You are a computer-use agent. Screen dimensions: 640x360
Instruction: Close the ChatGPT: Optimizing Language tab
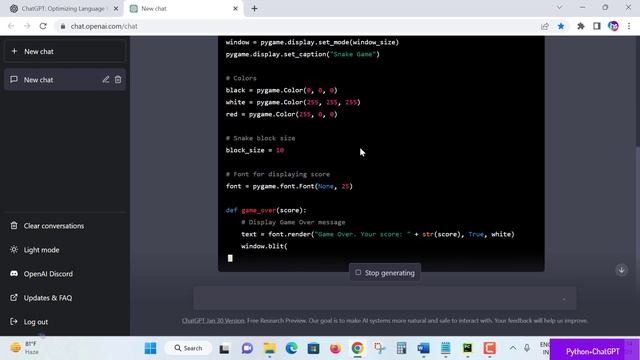[x=116, y=9]
